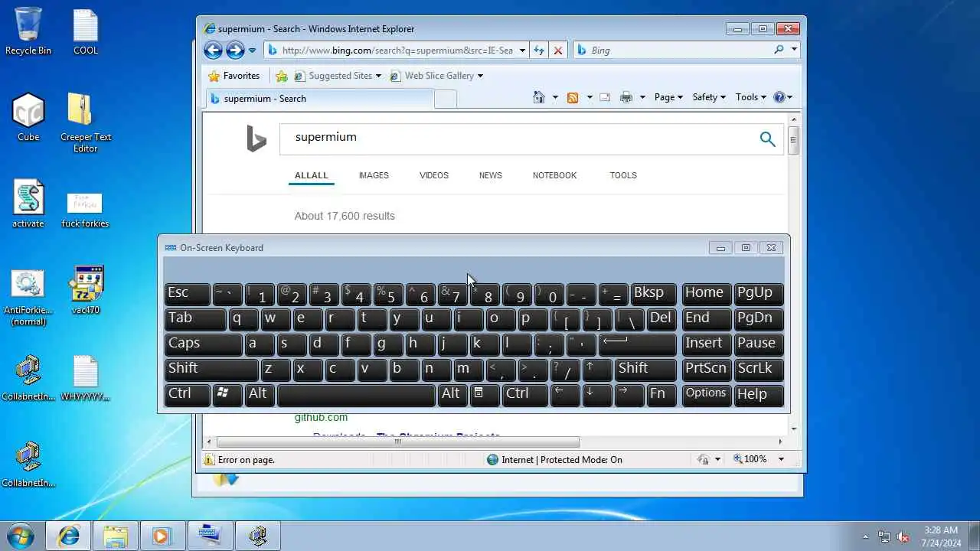Toggle the right Ctrl key on the on-screen keyboard
Viewport: 980px width, 551px height.
(x=525, y=394)
